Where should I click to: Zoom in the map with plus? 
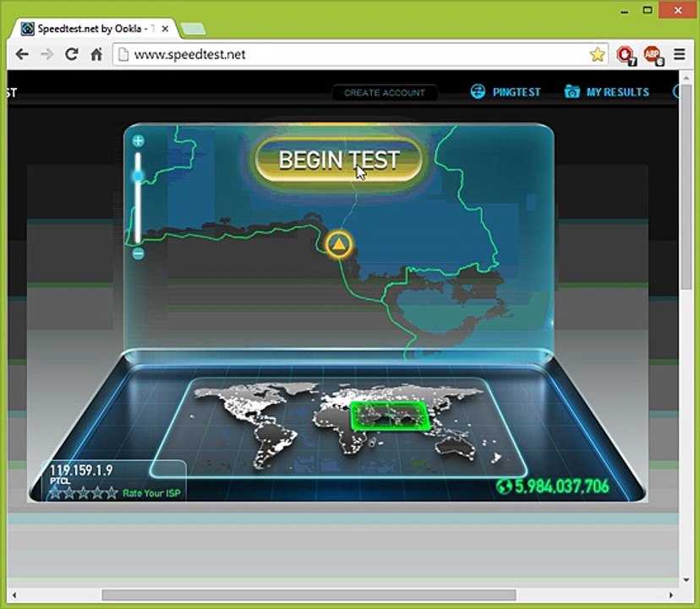pos(138,141)
